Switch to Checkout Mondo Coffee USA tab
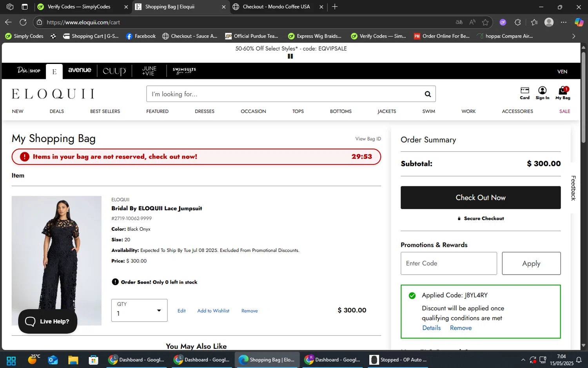 click(x=276, y=7)
